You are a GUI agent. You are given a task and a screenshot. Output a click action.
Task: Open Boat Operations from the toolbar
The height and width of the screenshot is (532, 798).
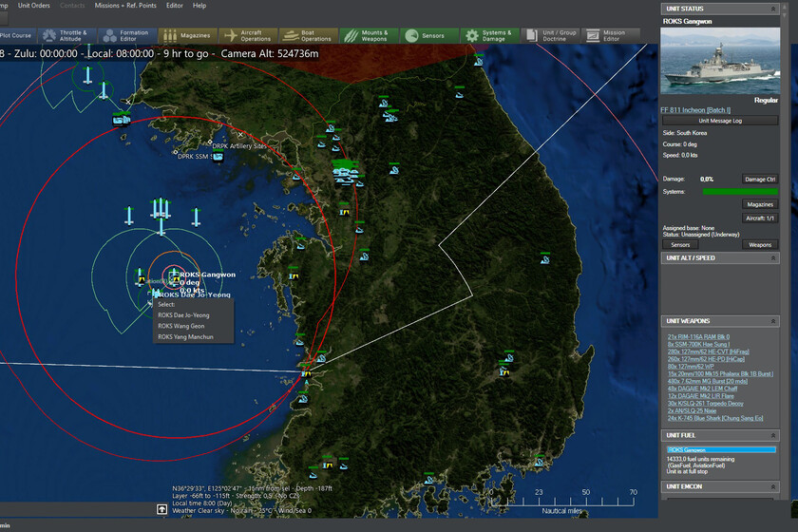click(x=306, y=35)
